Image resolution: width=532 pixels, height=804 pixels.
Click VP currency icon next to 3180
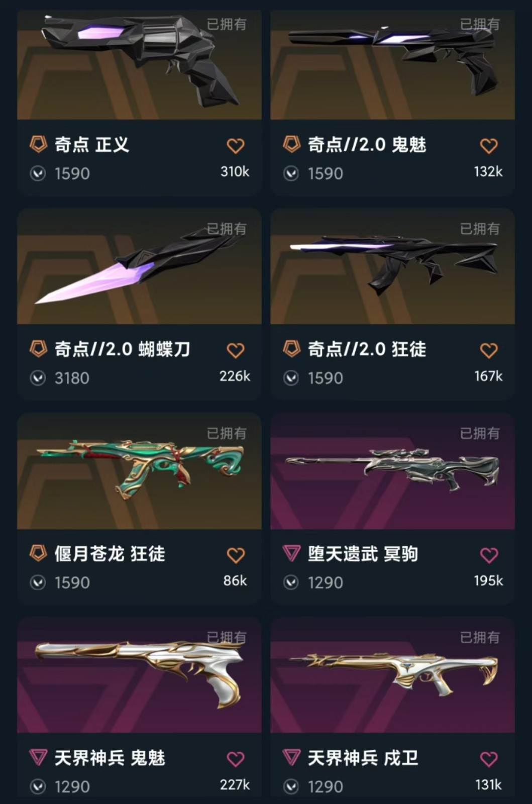38,378
